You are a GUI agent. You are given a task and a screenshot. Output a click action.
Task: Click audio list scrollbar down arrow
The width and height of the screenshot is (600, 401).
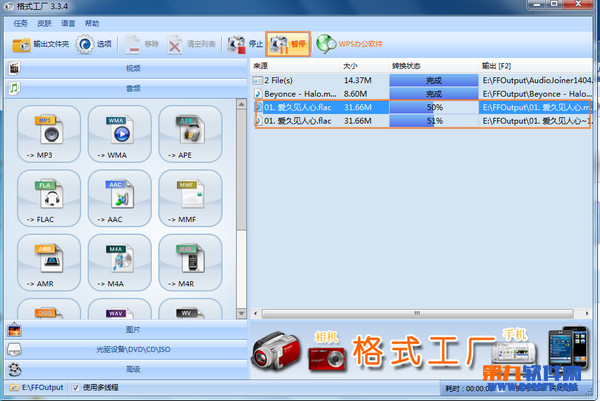(x=241, y=314)
